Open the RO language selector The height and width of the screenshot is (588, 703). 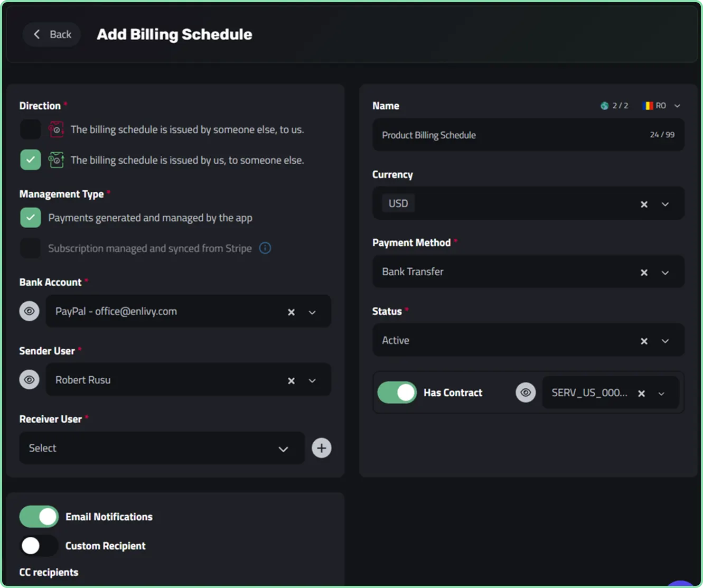[x=661, y=106]
